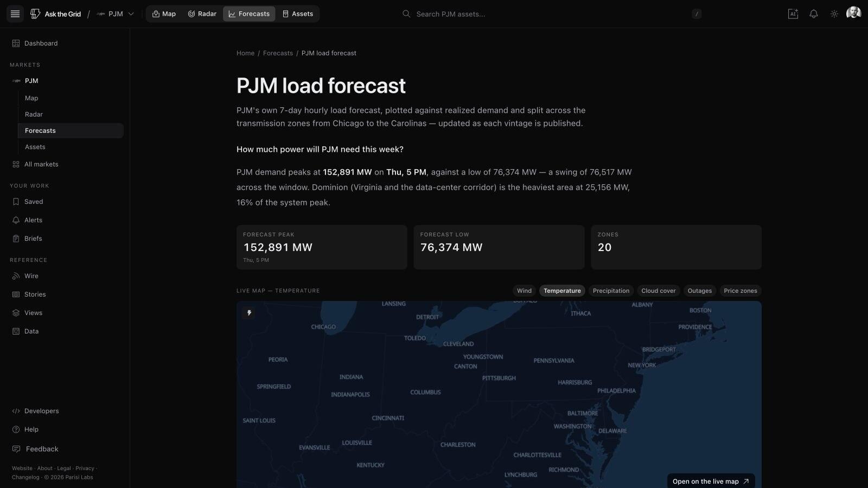Open the Feedback form
Image resolution: width=868 pixels, height=488 pixels.
(65, 449)
